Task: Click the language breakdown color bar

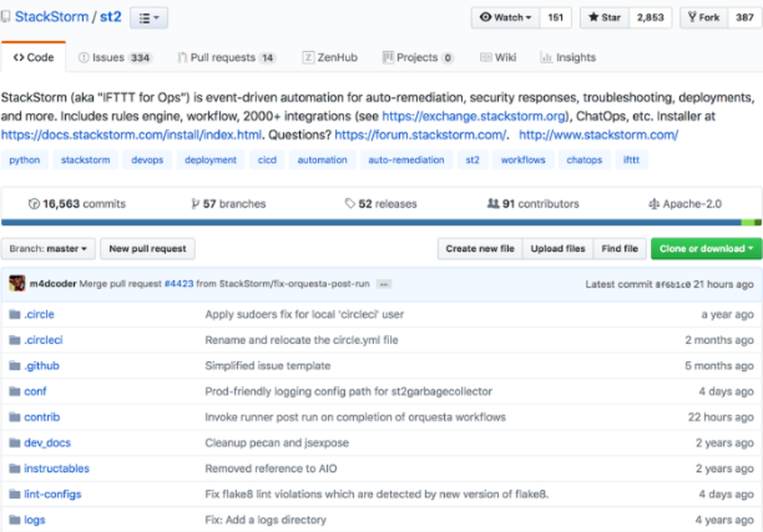Action: [x=381, y=222]
